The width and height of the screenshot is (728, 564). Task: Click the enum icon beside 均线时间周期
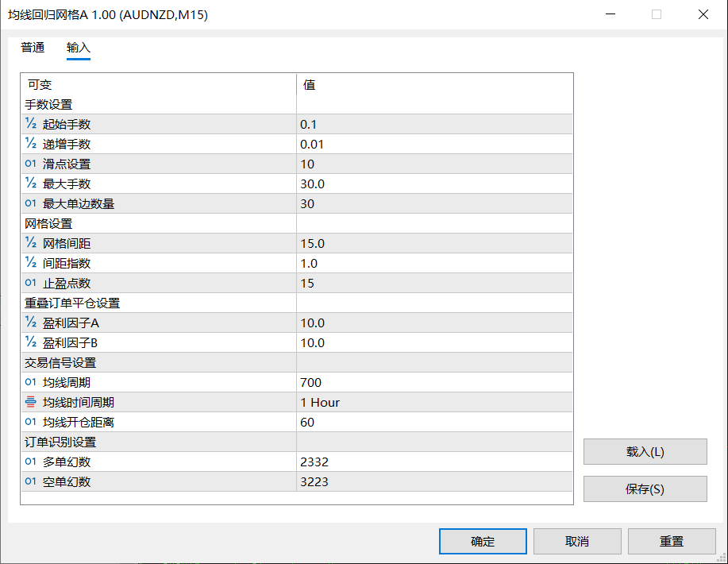31,402
